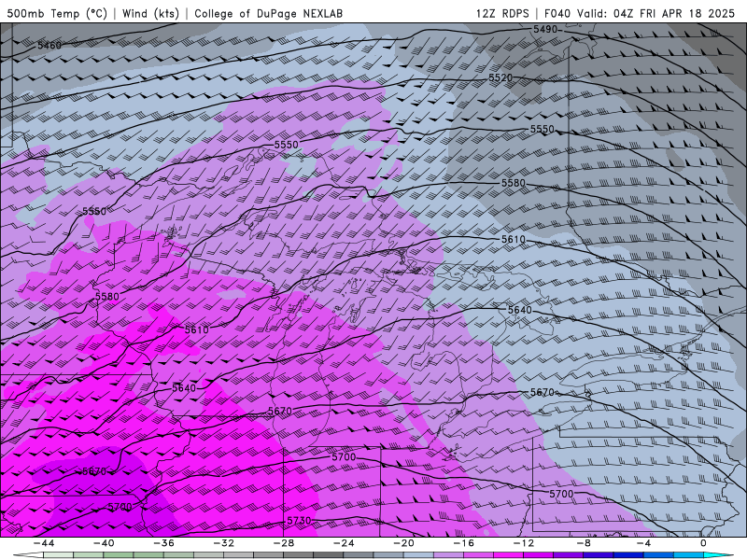747x560 pixels.
Task: Click the -8 tick on the temperature scale
Action: pyautogui.click(x=584, y=543)
